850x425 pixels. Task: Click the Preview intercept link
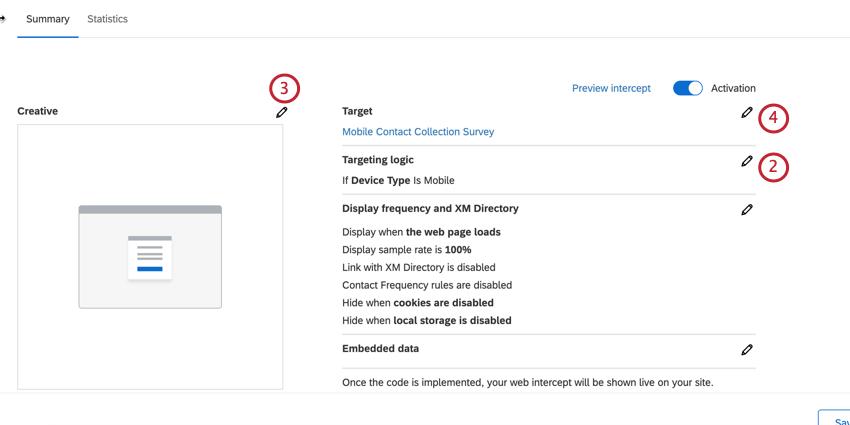point(611,88)
